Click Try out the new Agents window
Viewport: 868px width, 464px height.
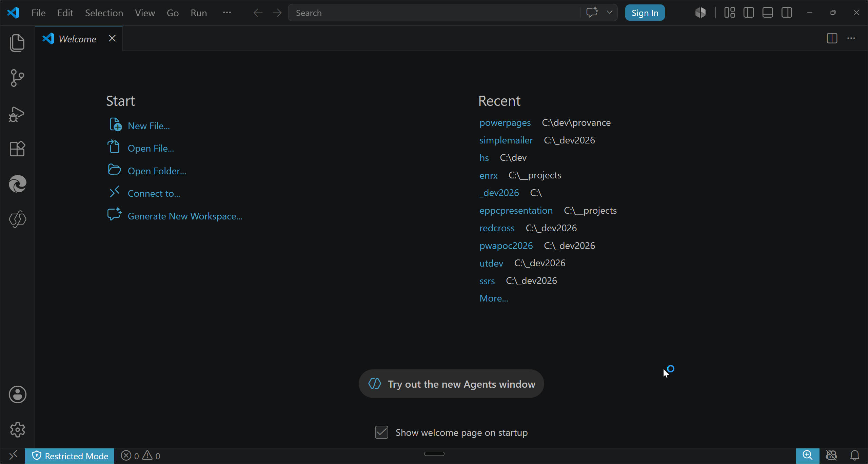coord(451,384)
